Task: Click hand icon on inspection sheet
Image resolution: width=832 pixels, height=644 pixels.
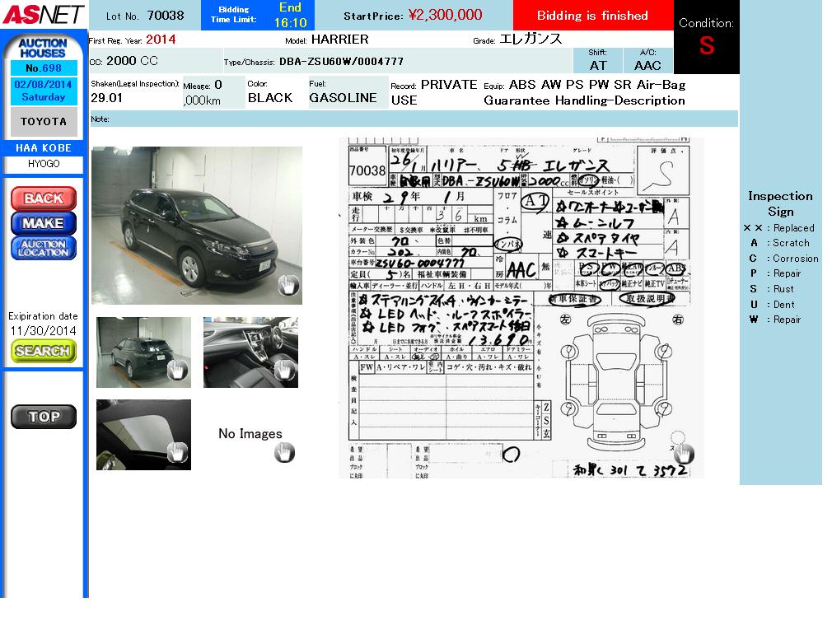Action: coord(683,454)
